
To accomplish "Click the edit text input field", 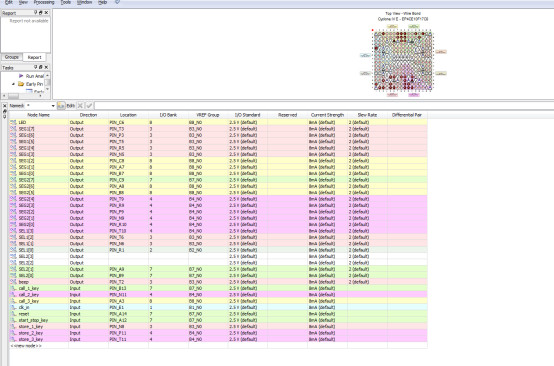I will tap(324, 106).
